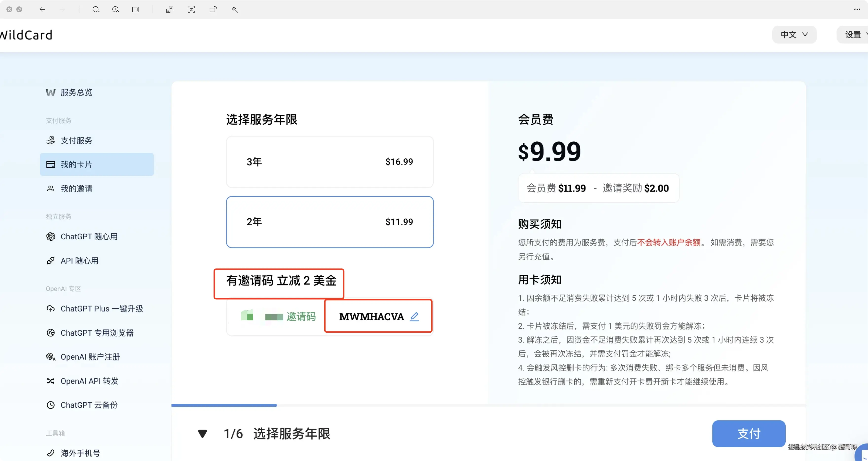Click the pencil edit icon beside MWMHACVA
Screen dimensions: 868x461
(414, 316)
